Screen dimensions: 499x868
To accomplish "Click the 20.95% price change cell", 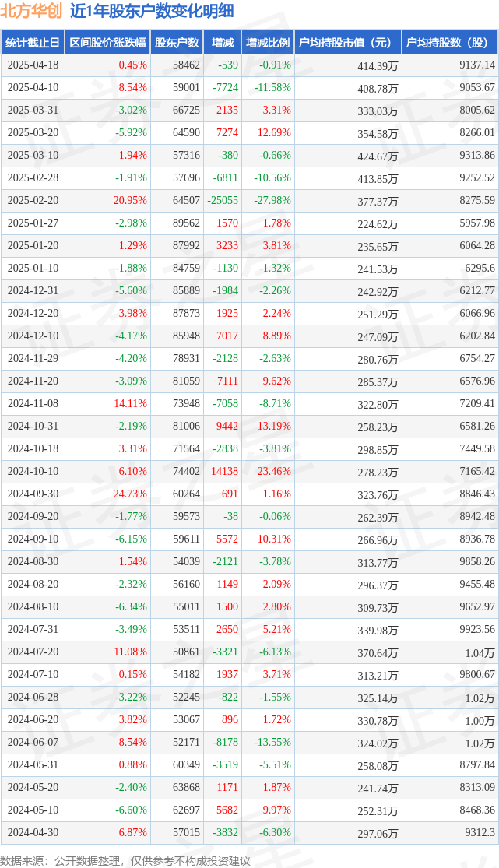I will click(130, 200).
